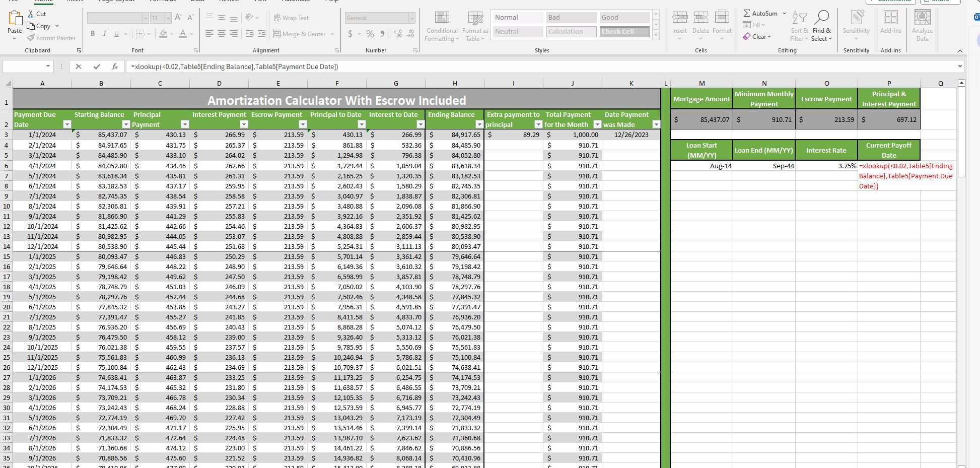The width and height of the screenshot is (980, 468).
Task: Expand the formula bar
Action: point(960,66)
